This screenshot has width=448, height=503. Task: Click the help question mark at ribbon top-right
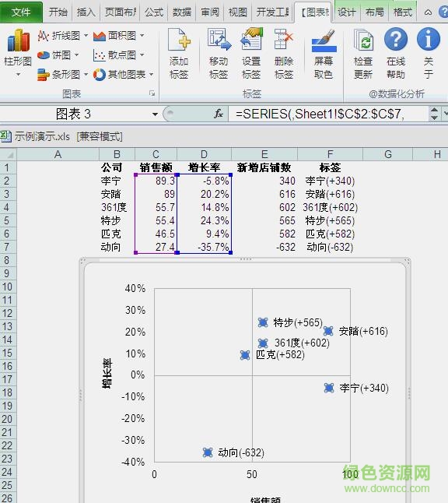[x=444, y=12]
